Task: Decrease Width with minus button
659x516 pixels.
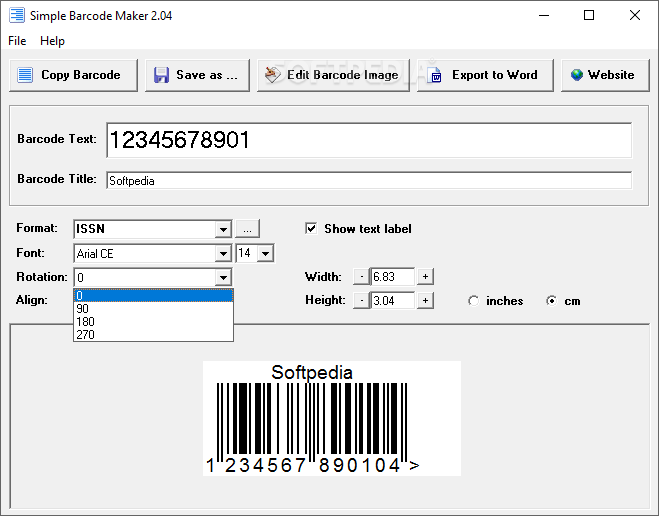Action: (x=361, y=276)
